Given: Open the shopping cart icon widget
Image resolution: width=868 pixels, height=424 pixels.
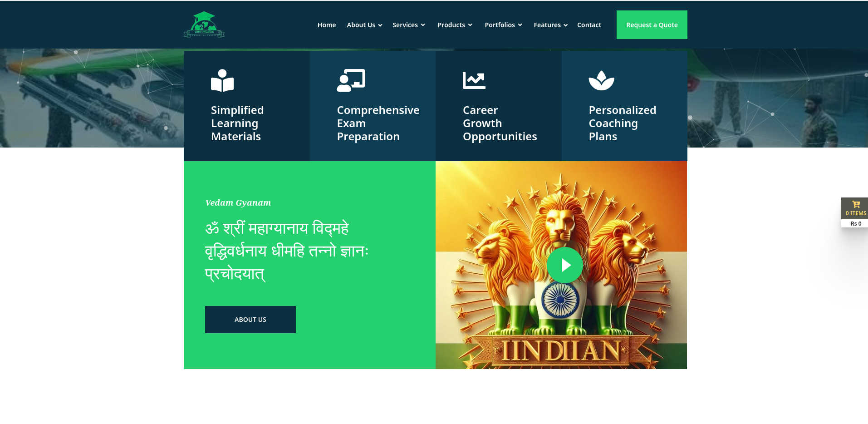Looking at the screenshot, I should (856, 204).
